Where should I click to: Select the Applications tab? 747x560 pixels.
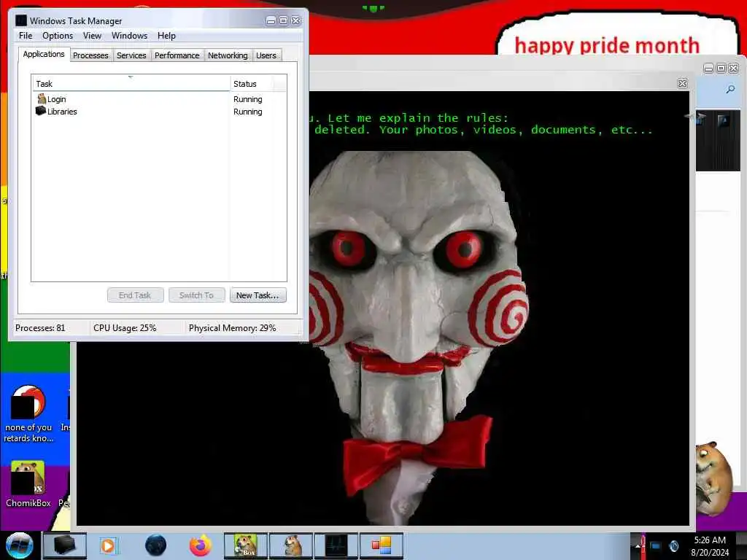[44, 54]
